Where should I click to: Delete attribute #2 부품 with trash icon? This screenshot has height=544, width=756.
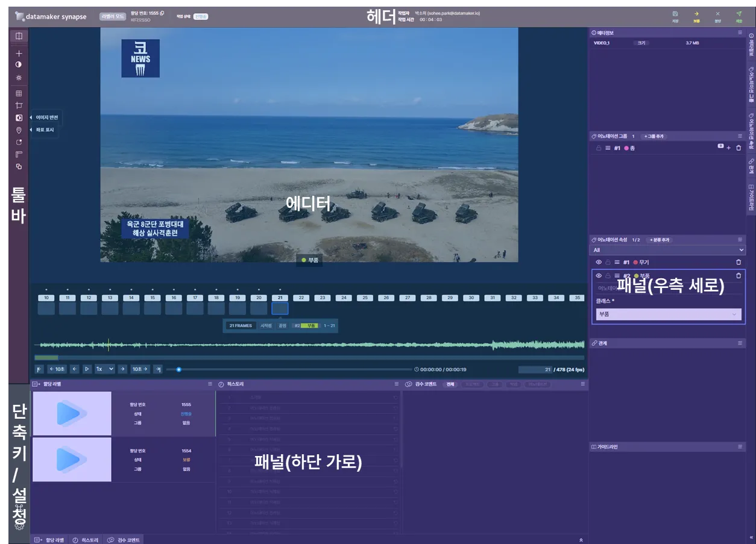[x=739, y=275]
